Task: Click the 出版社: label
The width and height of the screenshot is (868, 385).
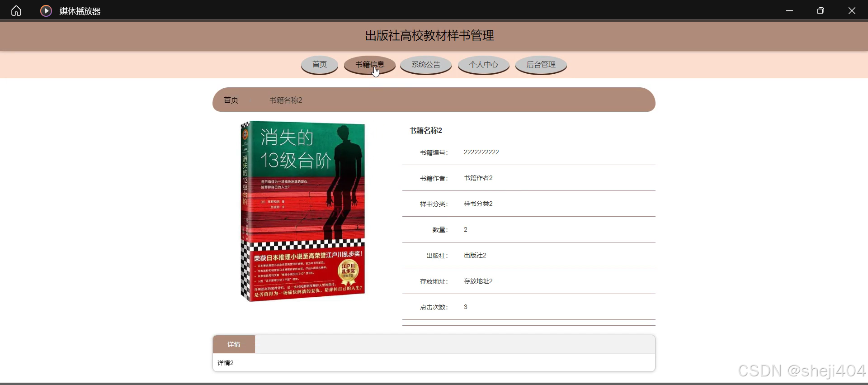Action: (437, 256)
